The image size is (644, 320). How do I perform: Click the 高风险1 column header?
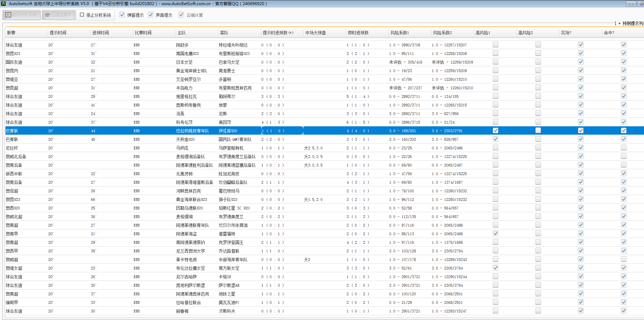pyautogui.click(x=483, y=33)
